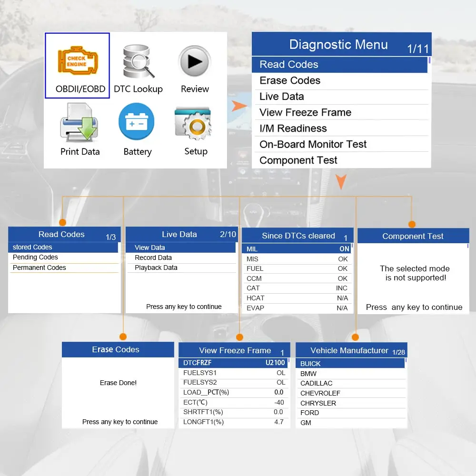Viewport: 476px width, 476px height.
Task: Choose Record Data in Live Data
Action: (x=181, y=258)
